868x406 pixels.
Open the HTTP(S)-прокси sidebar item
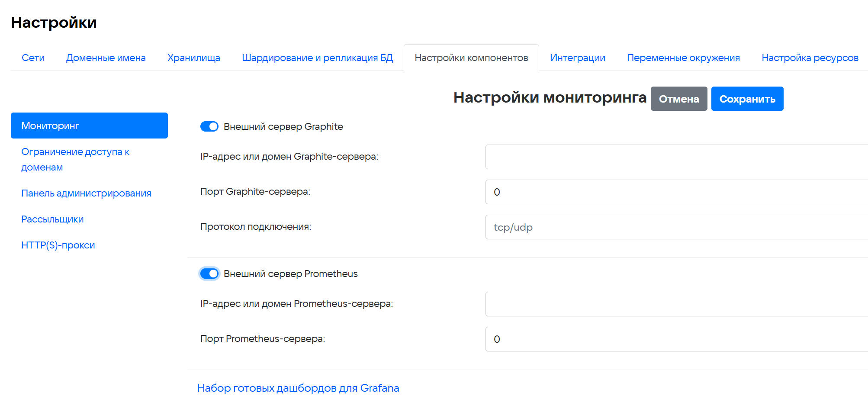(x=58, y=245)
